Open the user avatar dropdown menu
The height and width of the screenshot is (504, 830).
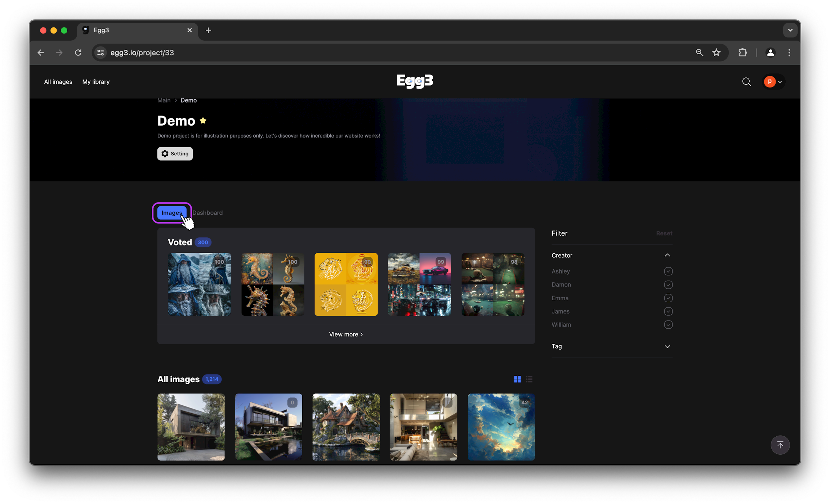(x=773, y=82)
